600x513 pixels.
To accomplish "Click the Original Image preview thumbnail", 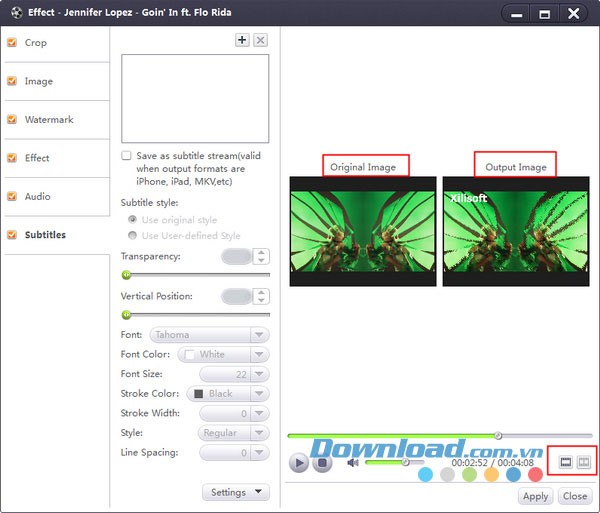I will pos(363,231).
